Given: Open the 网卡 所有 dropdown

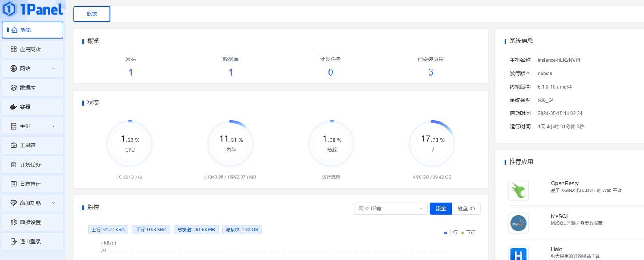Looking at the screenshot, I should pos(390,208).
